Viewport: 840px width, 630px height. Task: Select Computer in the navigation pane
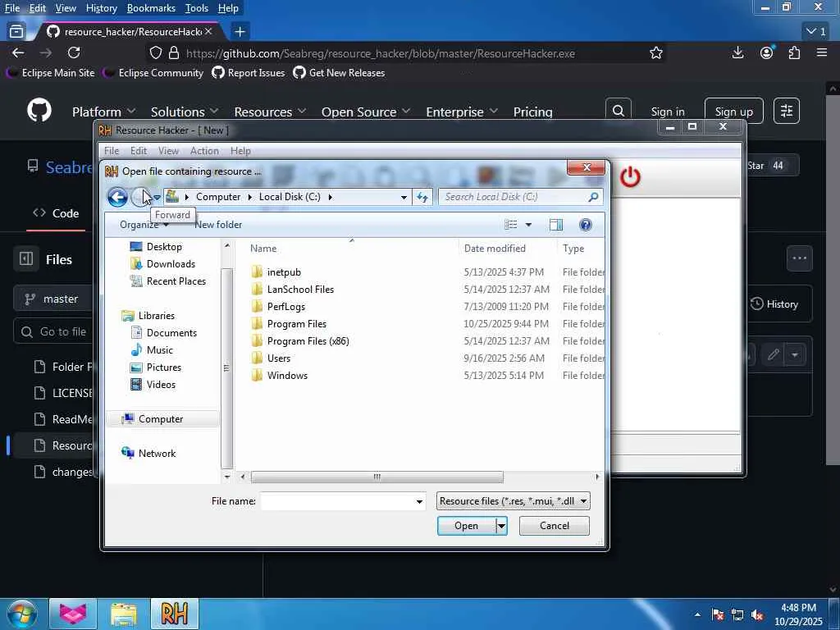click(x=160, y=419)
